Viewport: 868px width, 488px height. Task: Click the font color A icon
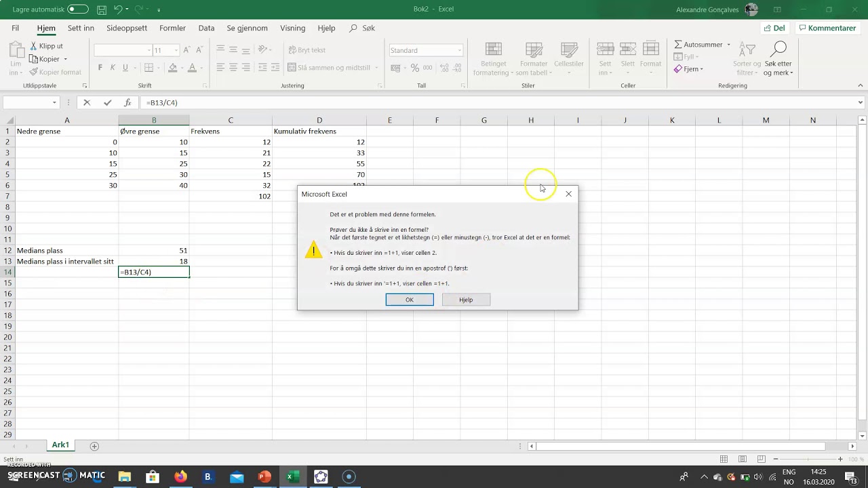(x=192, y=68)
